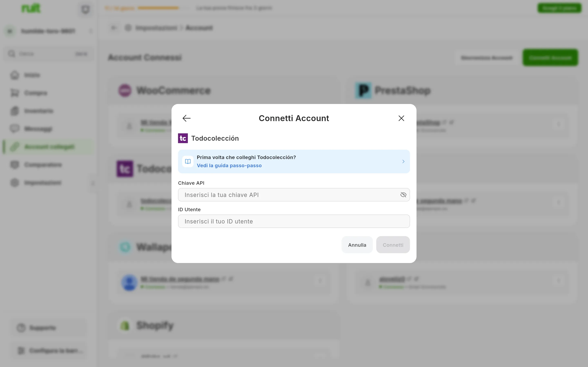This screenshot has width=588, height=367.
Task: Click the guide book icon in the banner
Action: click(188, 161)
